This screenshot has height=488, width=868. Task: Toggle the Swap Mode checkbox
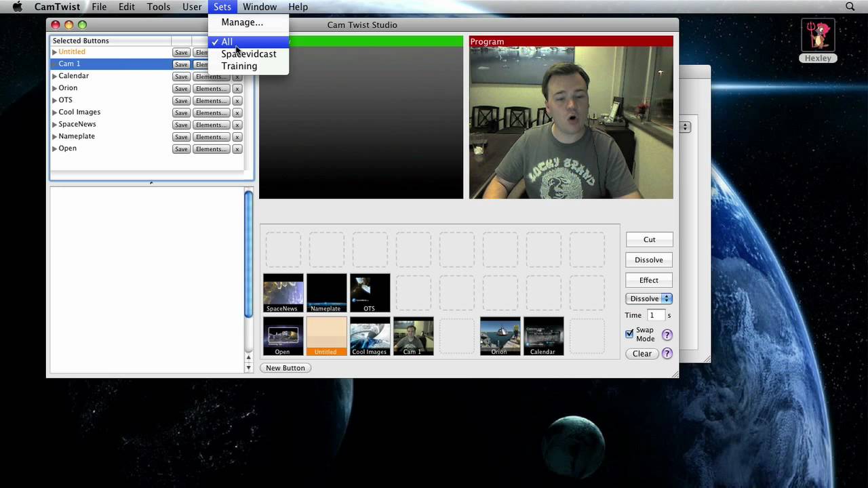tap(629, 334)
